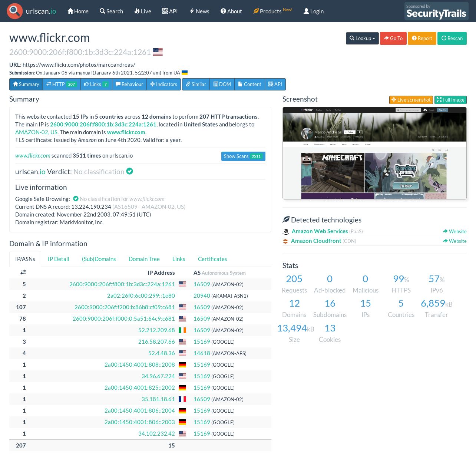Click the Irish flag beside 52.212.209.68

tap(182, 330)
